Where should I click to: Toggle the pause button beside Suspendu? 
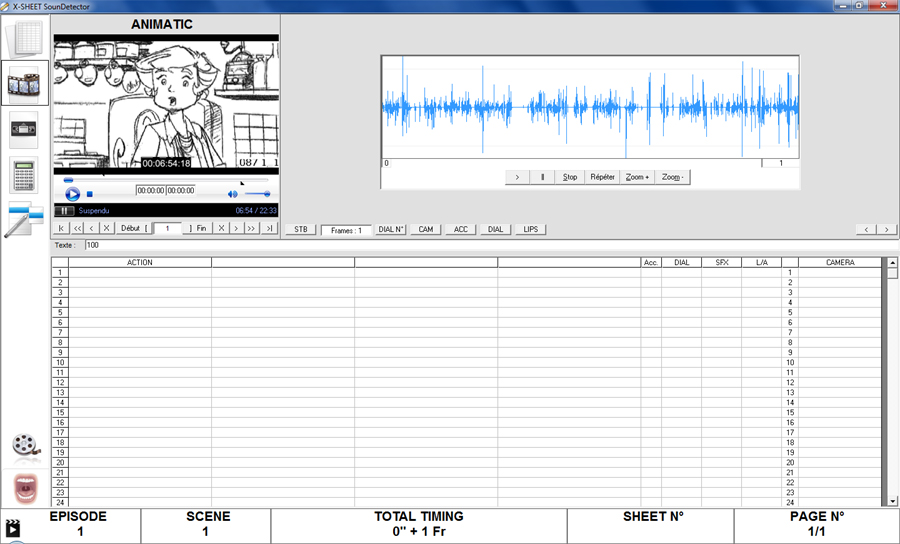click(x=64, y=211)
